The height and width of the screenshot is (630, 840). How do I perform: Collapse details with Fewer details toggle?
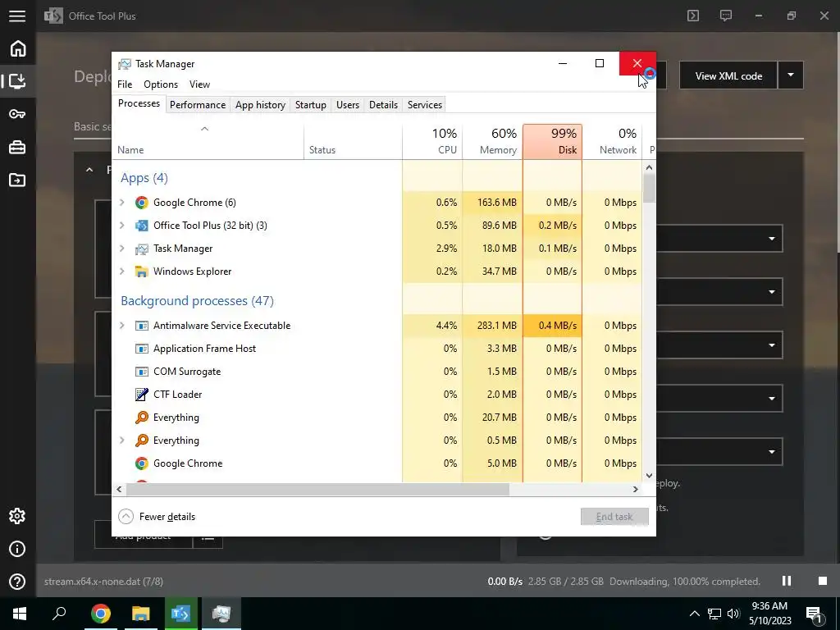click(157, 517)
